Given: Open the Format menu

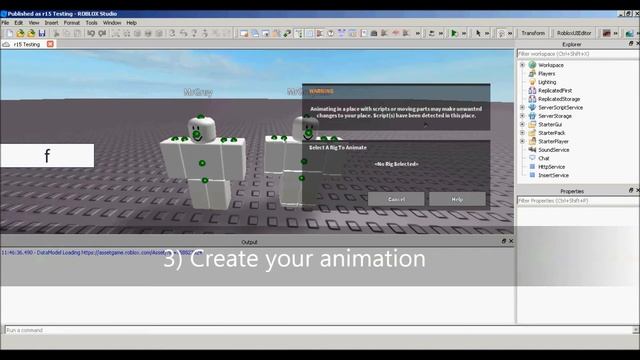Looking at the screenshot, I should click(x=72, y=23).
